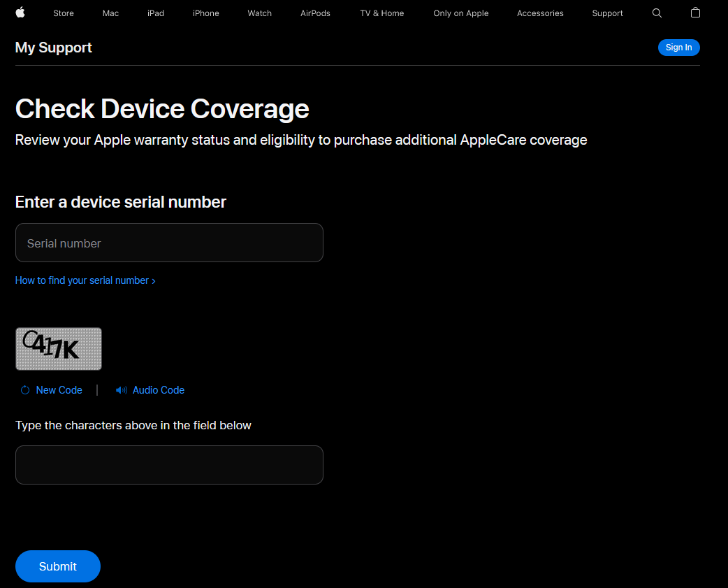Screen dimensions: 728x588
Task: Open the Watch menu
Action: (259, 13)
